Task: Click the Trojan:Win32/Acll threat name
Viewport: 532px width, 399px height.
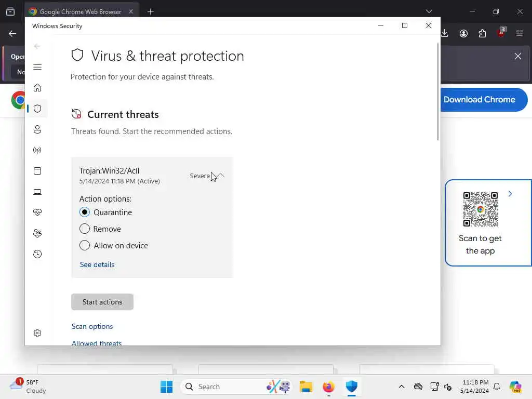Action: click(109, 170)
